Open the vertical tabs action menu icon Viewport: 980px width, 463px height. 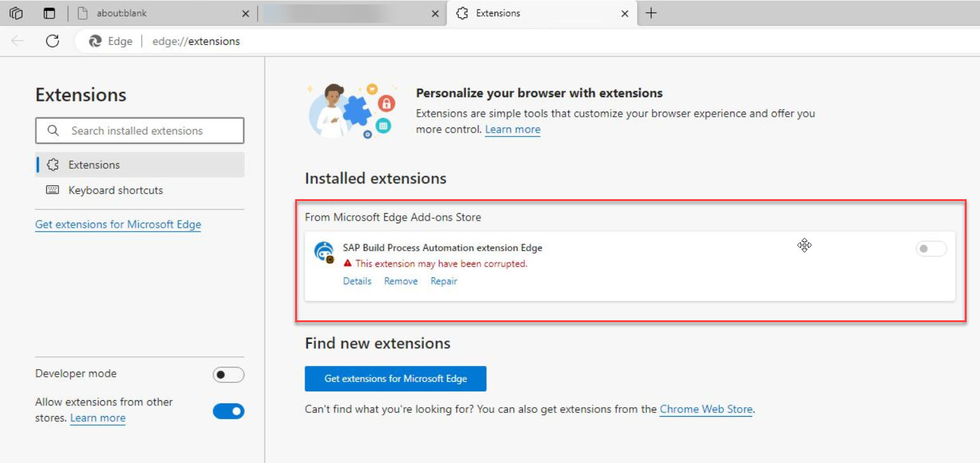click(x=50, y=13)
